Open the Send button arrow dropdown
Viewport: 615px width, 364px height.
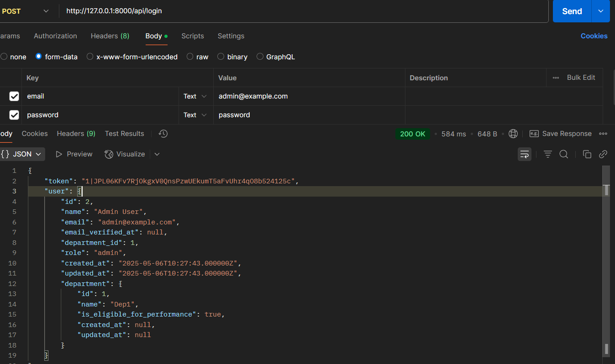click(x=601, y=11)
